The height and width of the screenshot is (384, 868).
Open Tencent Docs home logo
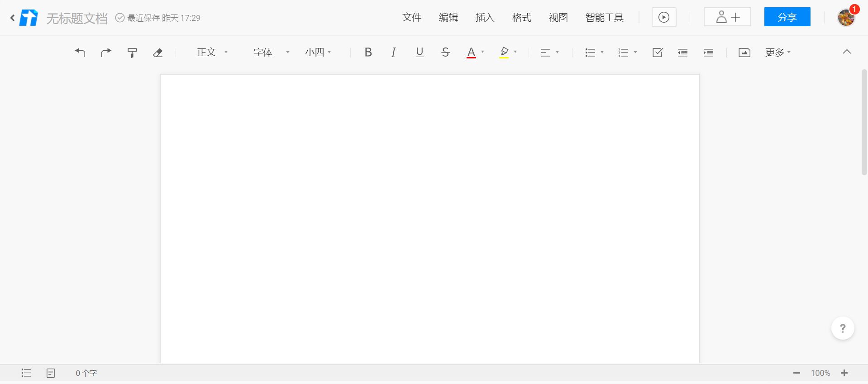point(29,18)
